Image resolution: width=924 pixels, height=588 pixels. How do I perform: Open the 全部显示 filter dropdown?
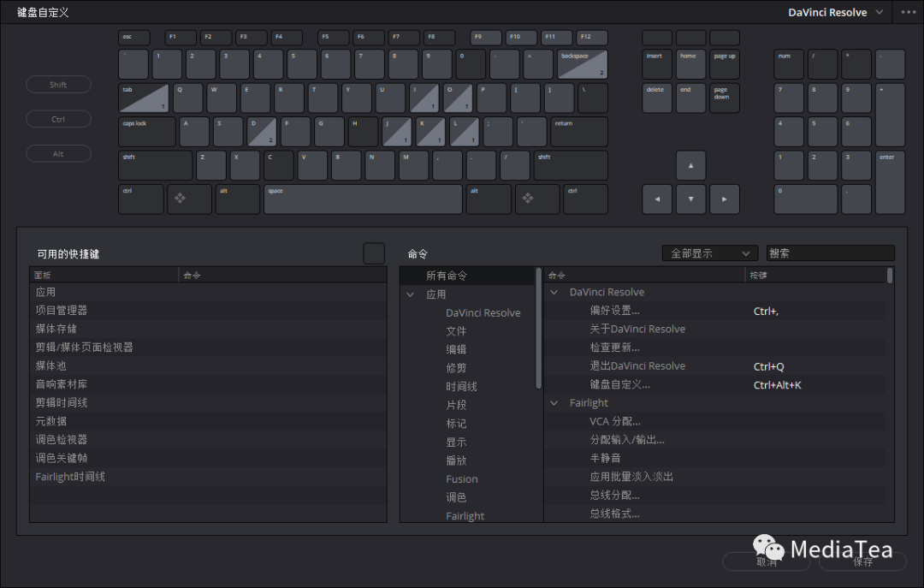tap(710, 253)
